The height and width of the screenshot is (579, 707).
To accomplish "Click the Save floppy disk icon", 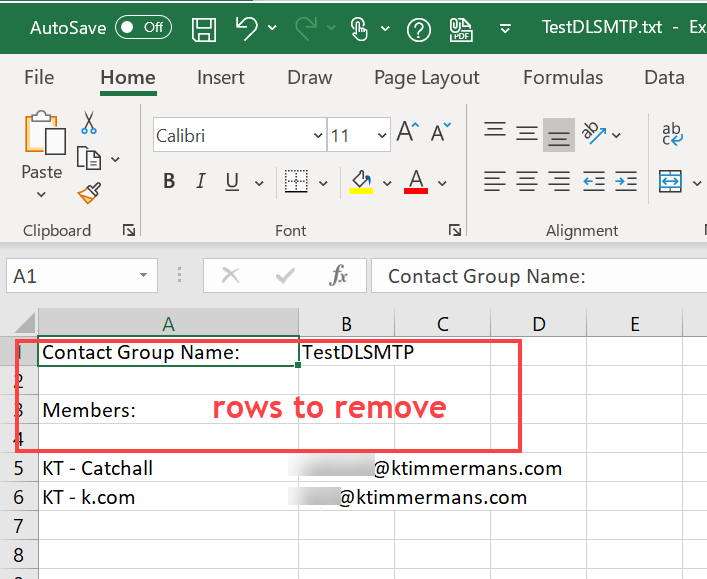I will (204, 30).
